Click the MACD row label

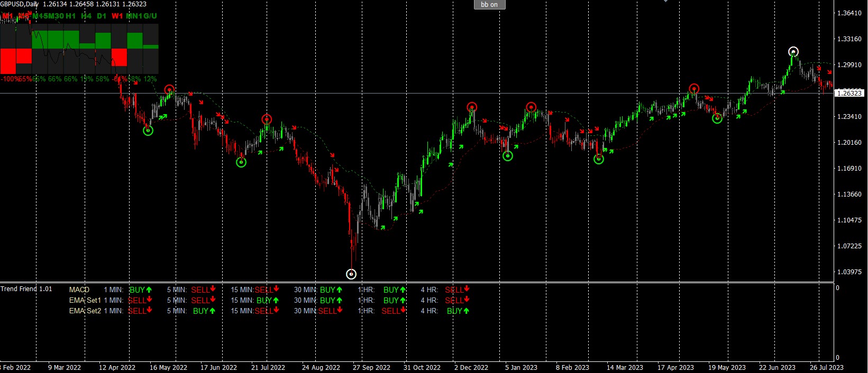[79, 290]
